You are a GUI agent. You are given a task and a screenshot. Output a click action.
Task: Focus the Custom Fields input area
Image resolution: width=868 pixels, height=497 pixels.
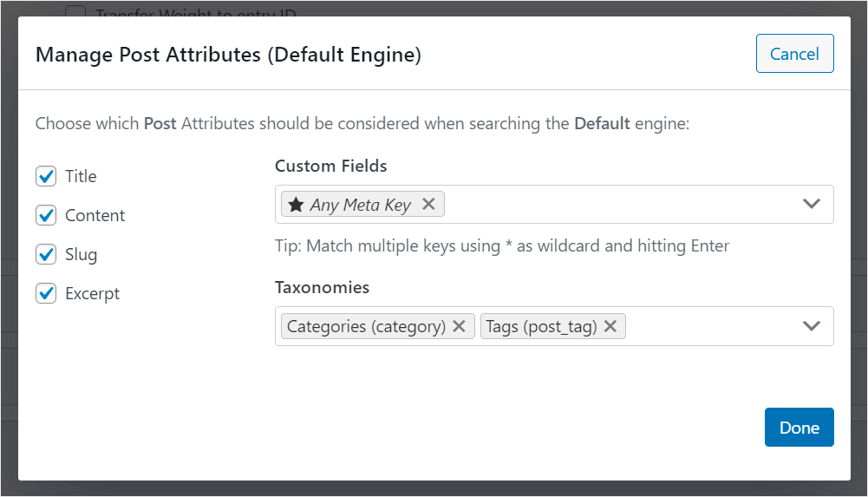[x=554, y=204]
